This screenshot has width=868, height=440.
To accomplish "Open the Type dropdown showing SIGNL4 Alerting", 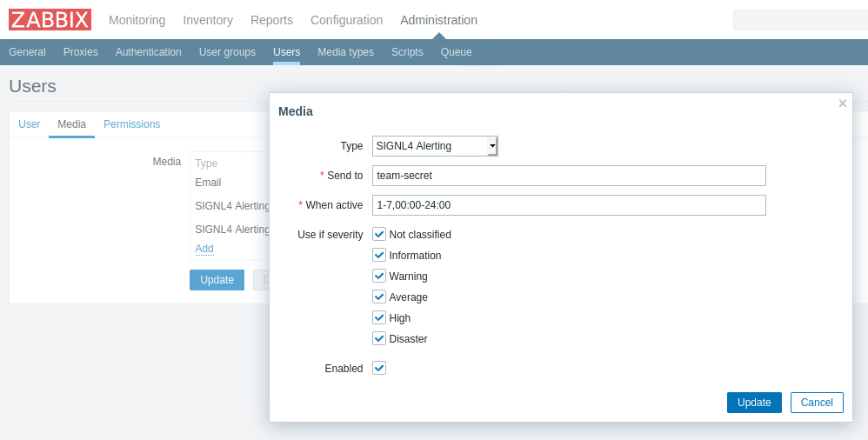I will (435, 146).
